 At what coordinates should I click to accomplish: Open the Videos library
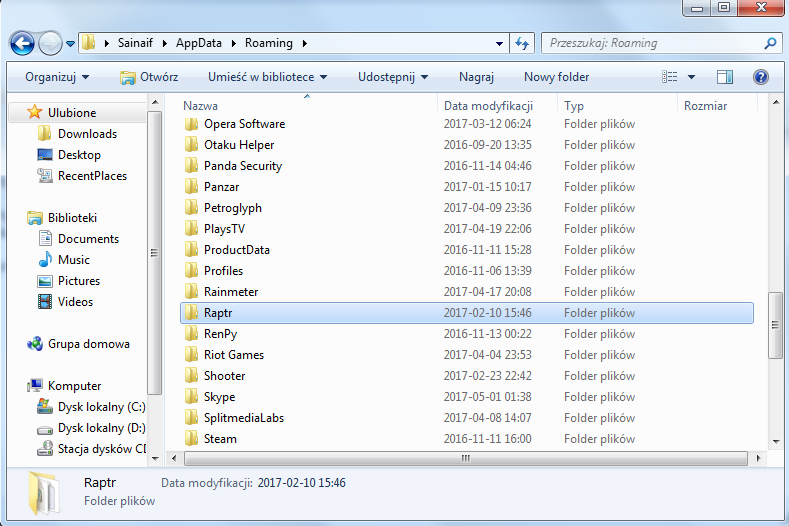coord(75,302)
